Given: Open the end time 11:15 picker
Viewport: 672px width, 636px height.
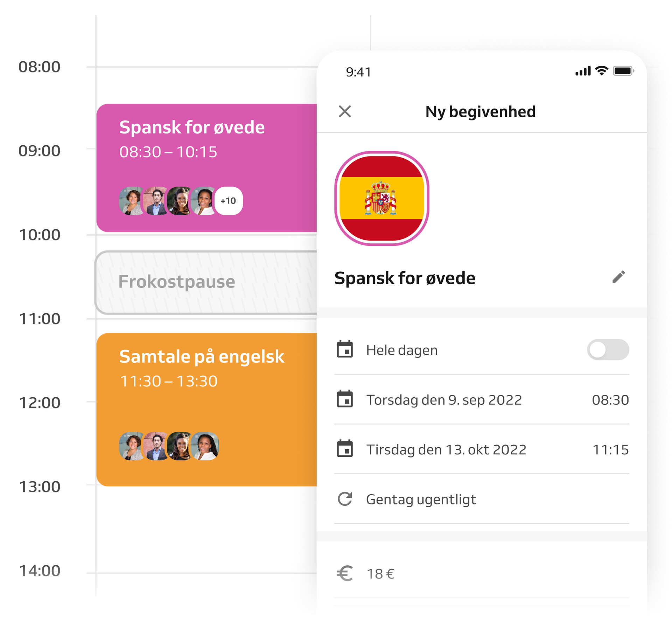Looking at the screenshot, I should coord(610,449).
